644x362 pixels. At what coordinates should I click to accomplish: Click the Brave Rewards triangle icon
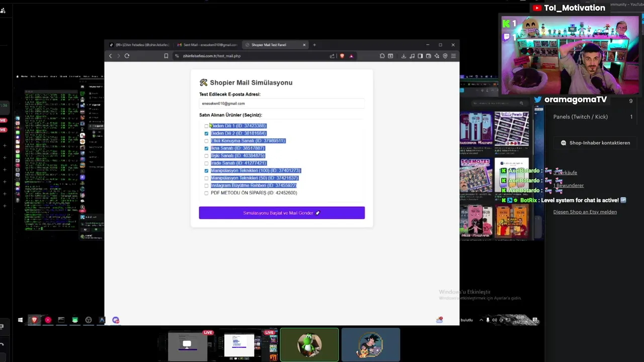click(x=351, y=56)
